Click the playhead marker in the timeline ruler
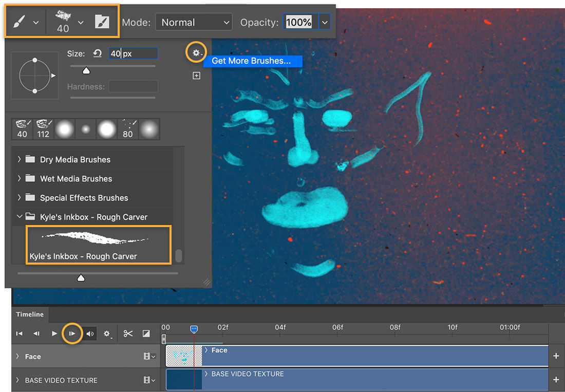The width and height of the screenshot is (565, 392). [194, 327]
